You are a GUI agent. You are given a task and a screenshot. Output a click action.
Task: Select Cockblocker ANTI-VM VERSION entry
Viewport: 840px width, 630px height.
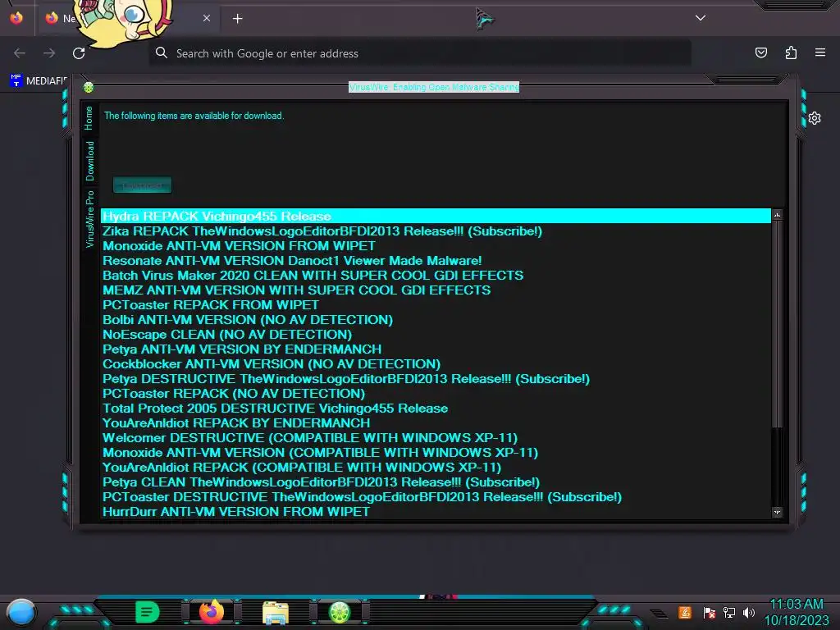tap(436, 364)
